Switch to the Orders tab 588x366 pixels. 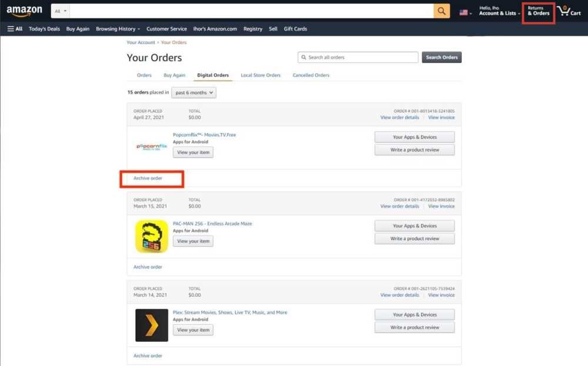pyautogui.click(x=145, y=75)
